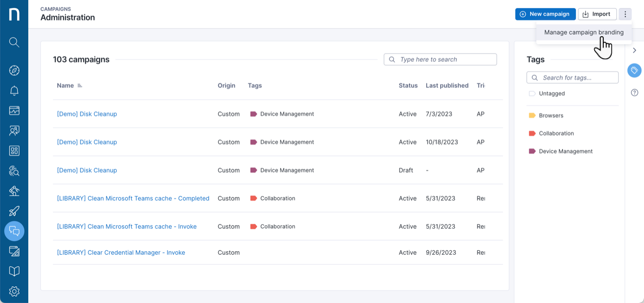Select Manage campaign branding menu item
This screenshot has width=644, height=303.
[584, 33]
